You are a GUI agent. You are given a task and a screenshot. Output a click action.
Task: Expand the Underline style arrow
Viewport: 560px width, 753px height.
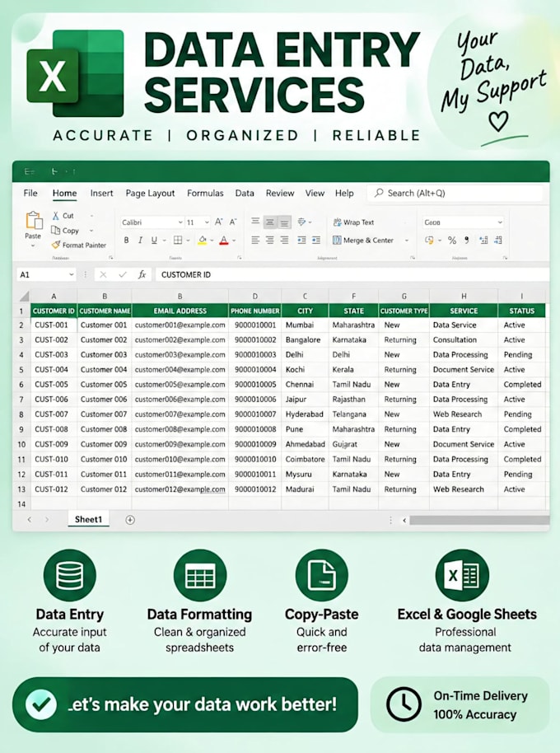tap(164, 240)
